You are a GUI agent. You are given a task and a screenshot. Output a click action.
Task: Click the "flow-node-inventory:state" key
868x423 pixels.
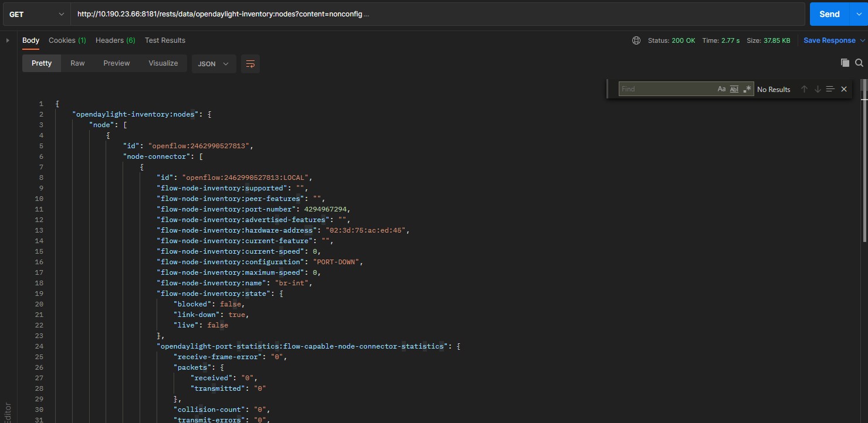pos(213,294)
